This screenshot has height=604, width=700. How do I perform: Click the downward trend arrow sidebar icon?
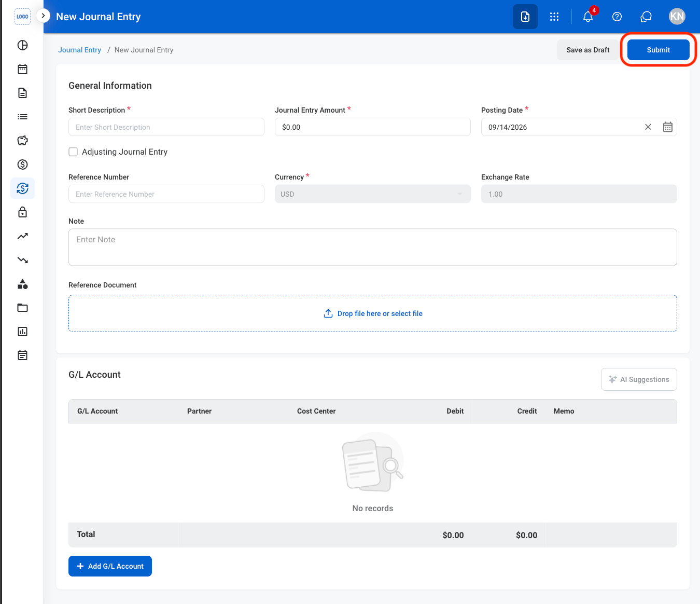(22, 260)
